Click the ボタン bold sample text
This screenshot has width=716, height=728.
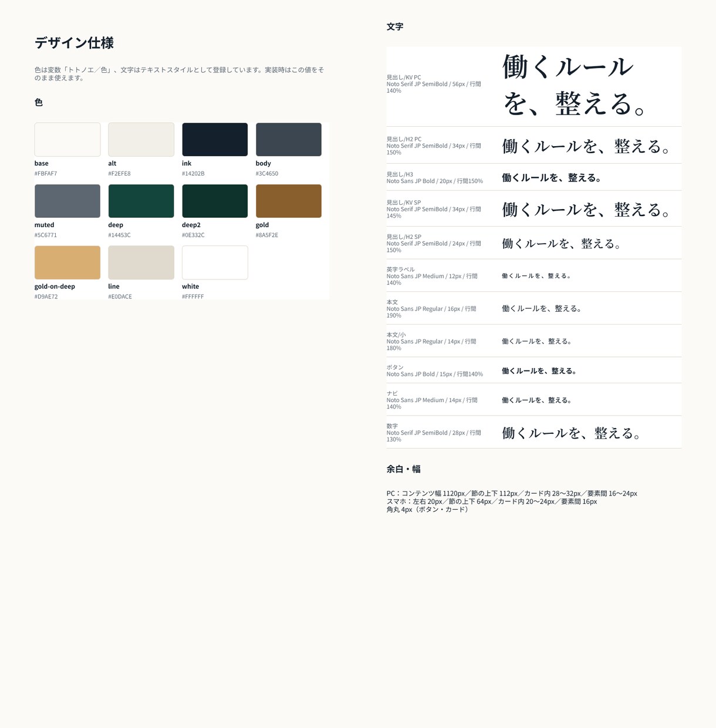[x=540, y=371]
